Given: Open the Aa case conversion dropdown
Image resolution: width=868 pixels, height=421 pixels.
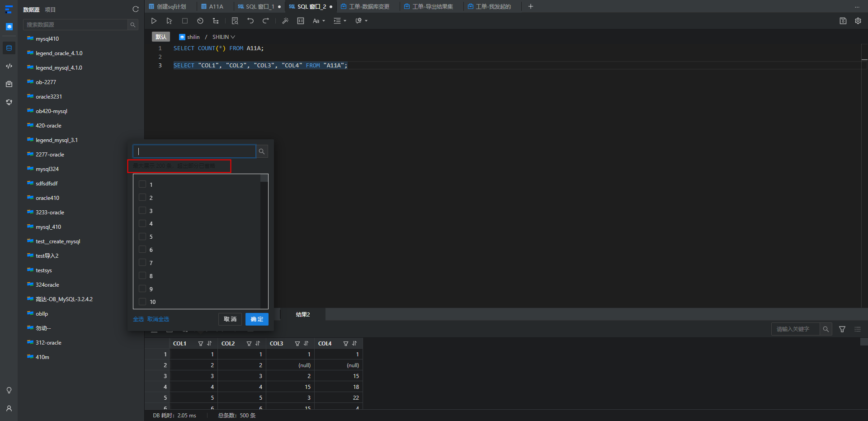Looking at the screenshot, I should coord(319,21).
